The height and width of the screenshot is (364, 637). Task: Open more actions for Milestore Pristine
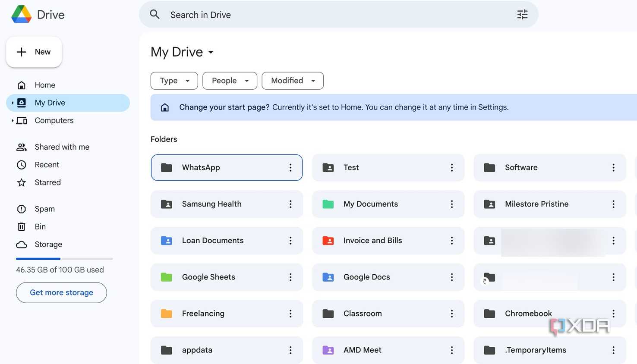(613, 204)
